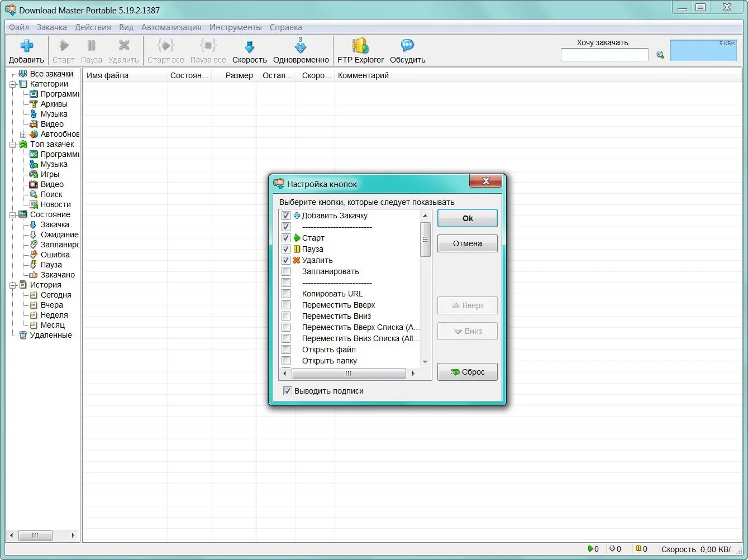Select Игры under Топ закачек

50,174
